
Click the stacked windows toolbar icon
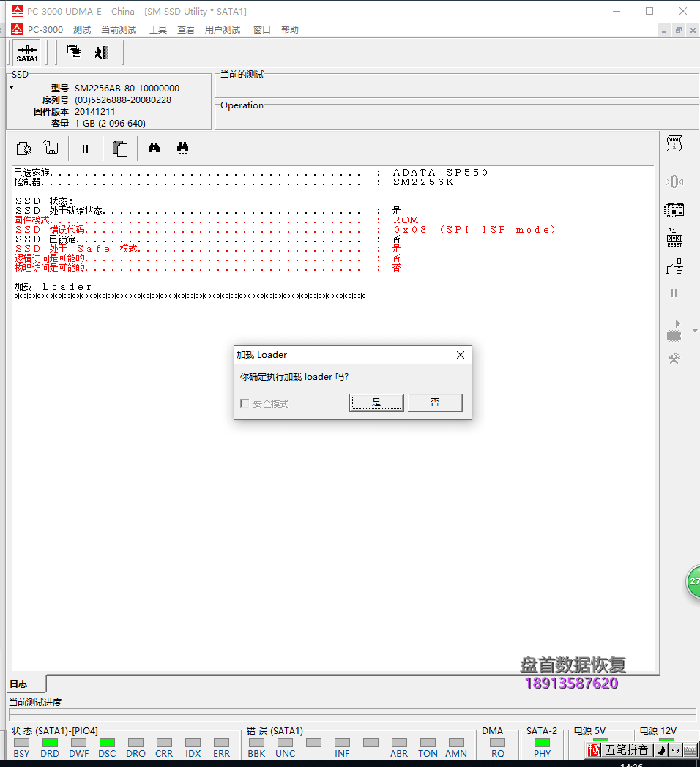(75, 52)
